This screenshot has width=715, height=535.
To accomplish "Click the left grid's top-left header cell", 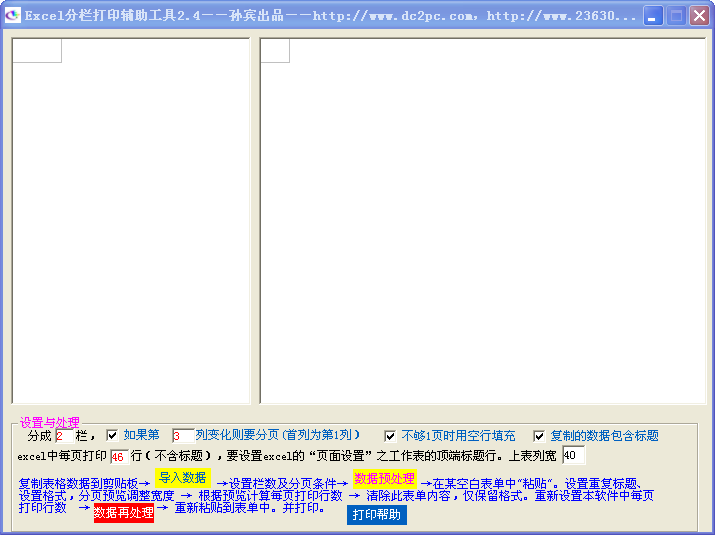I will [37, 51].
